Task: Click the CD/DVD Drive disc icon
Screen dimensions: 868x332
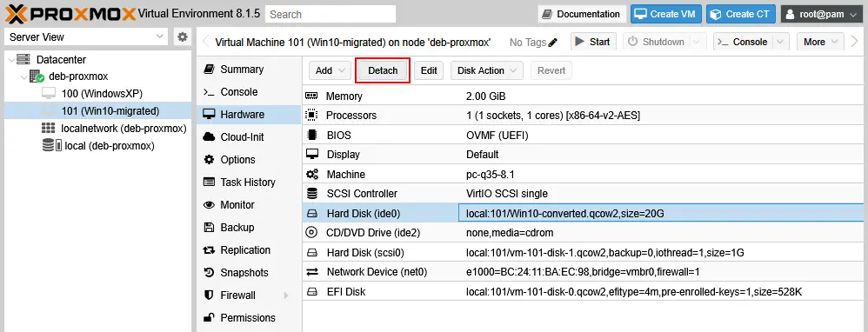Action: [x=311, y=232]
